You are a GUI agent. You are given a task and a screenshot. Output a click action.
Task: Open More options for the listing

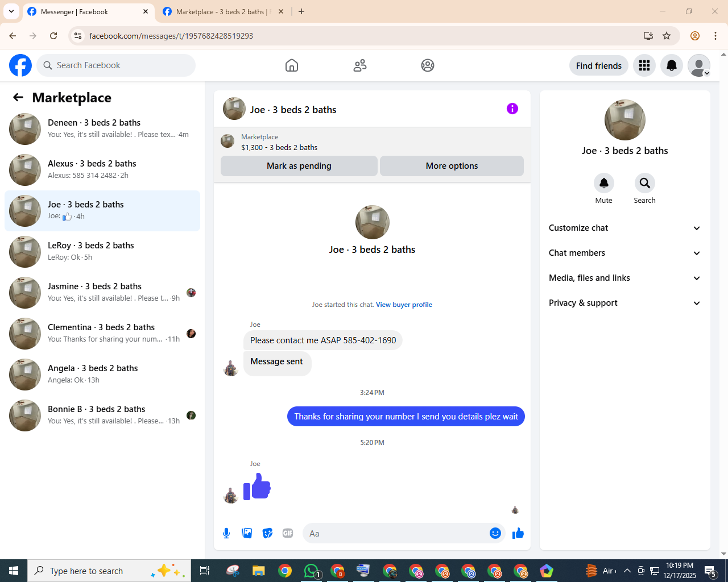(x=452, y=166)
